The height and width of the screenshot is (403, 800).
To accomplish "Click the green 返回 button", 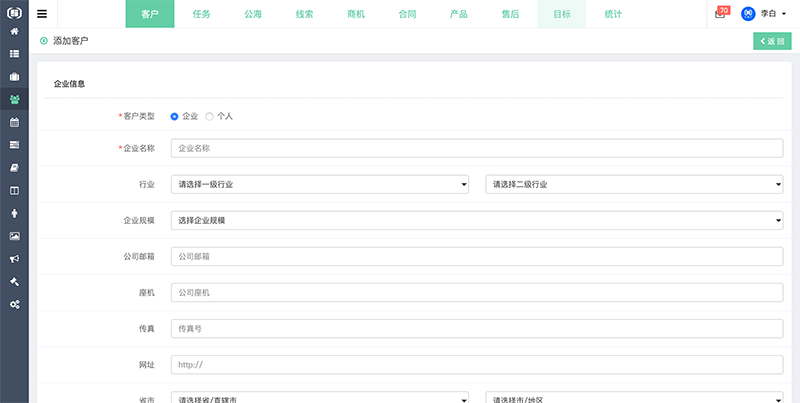I will coord(770,41).
